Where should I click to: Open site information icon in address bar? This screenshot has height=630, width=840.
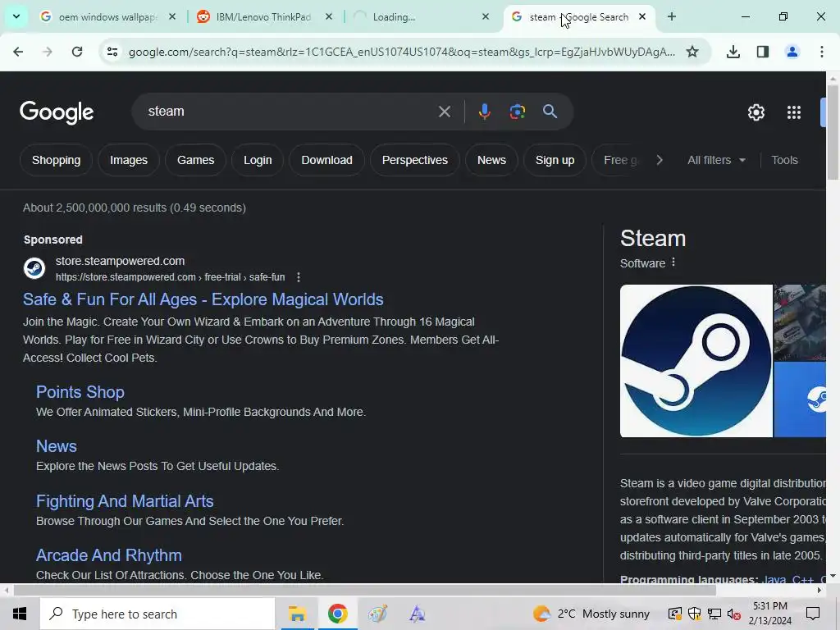112,52
